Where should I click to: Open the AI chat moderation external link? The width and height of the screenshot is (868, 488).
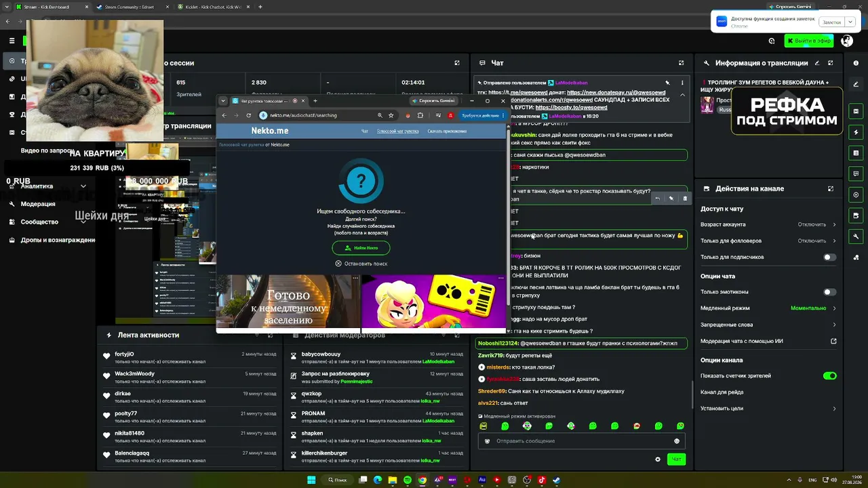[833, 341]
